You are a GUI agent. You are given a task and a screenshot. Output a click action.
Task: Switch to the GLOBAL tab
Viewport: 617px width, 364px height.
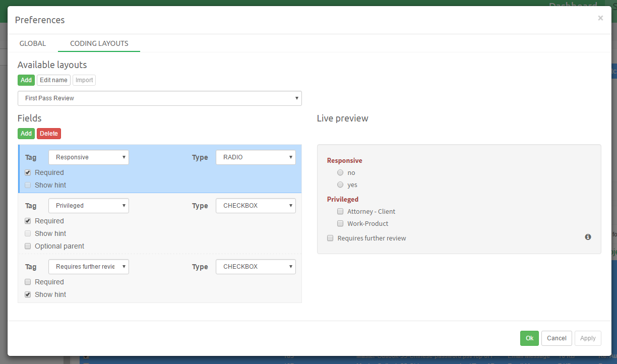pos(32,43)
